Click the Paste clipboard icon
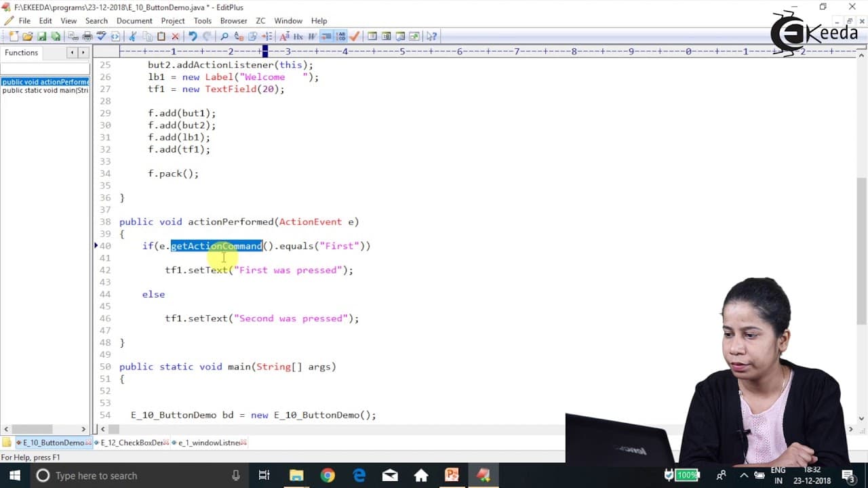Screen dimensions: 868x488 pos(161,36)
